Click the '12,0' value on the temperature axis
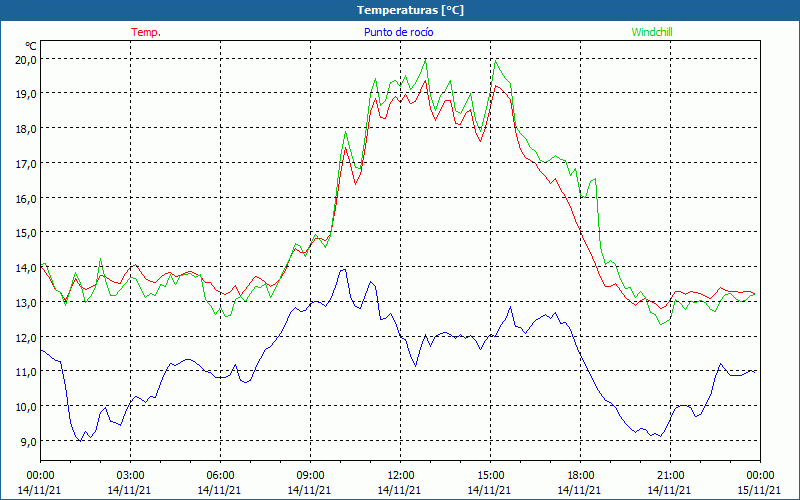The width and height of the screenshot is (800, 500). (x=27, y=337)
